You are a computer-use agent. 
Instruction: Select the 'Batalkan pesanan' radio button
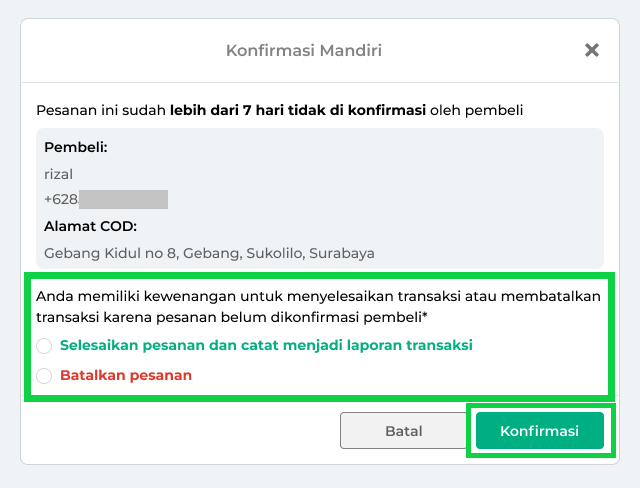point(44,376)
